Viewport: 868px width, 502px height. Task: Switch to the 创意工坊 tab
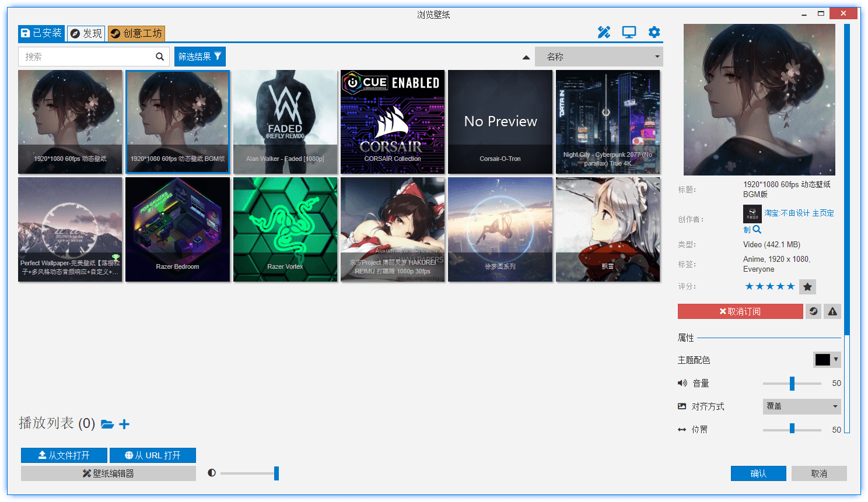tap(136, 33)
